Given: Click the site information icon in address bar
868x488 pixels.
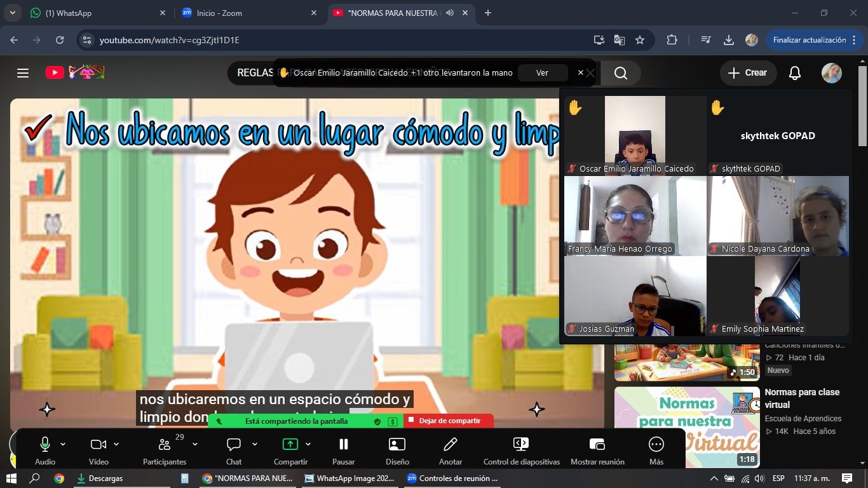Looking at the screenshot, I should click(87, 40).
